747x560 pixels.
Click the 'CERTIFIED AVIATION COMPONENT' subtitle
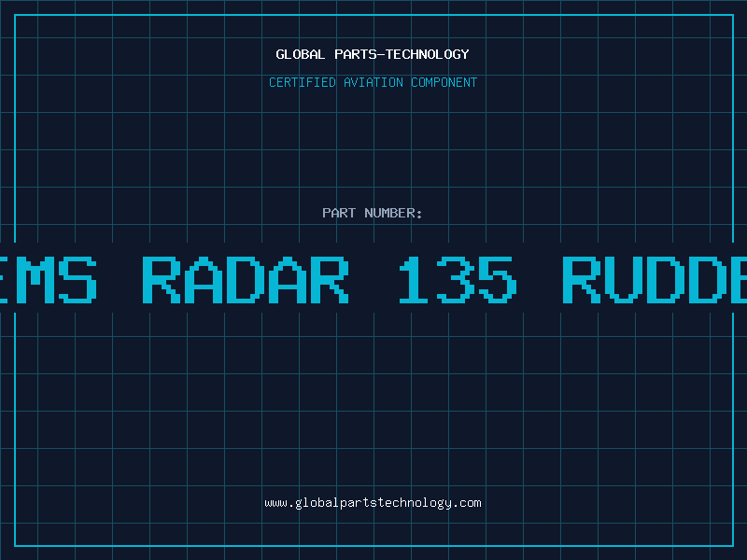pyautogui.click(x=373, y=82)
